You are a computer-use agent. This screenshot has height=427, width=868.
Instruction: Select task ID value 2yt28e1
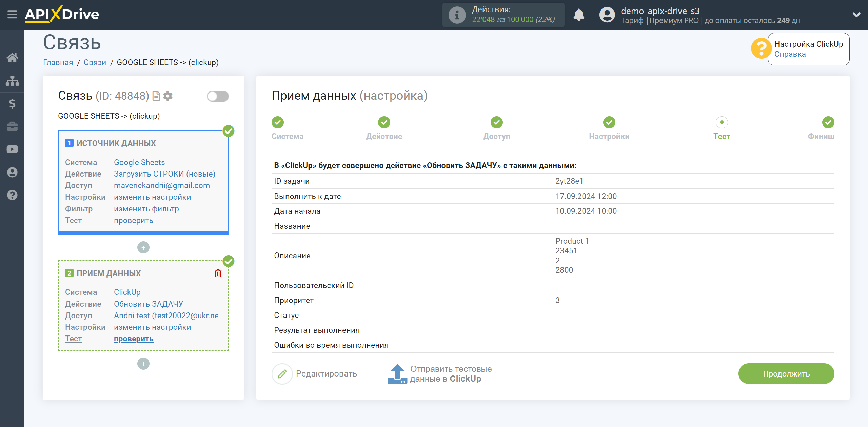[x=569, y=181]
